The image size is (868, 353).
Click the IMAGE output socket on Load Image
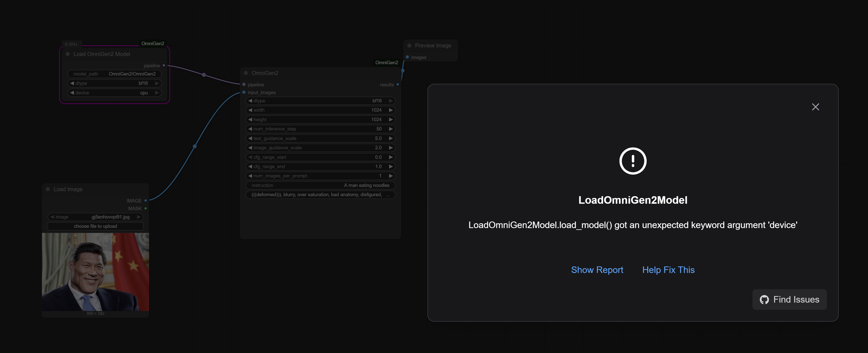[x=146, y=200]
